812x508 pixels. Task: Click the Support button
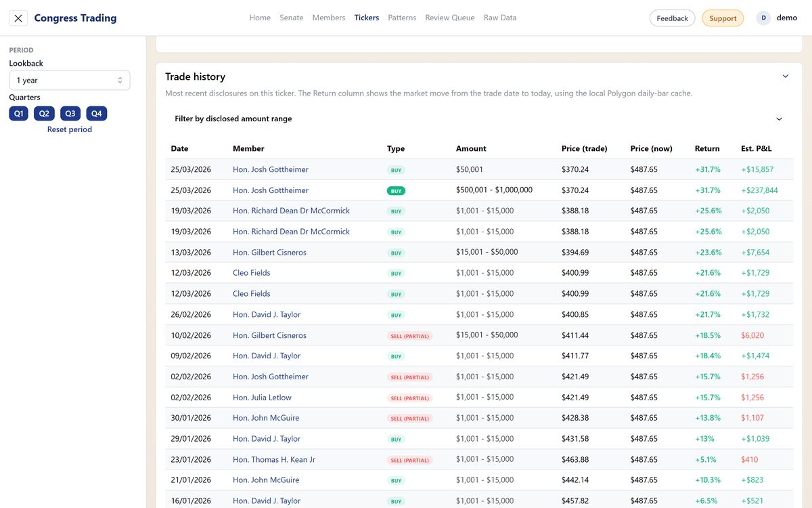point(723,18)
